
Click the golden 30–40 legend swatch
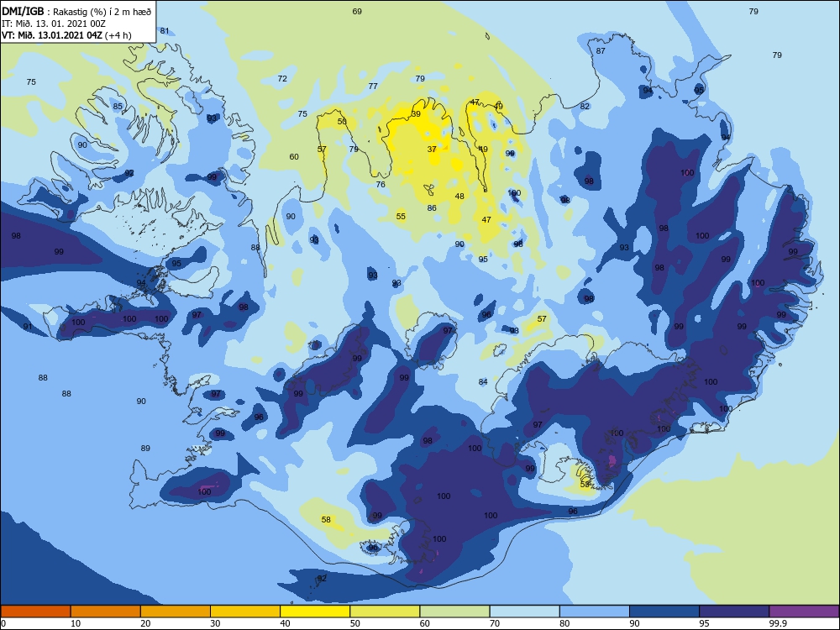245,612
